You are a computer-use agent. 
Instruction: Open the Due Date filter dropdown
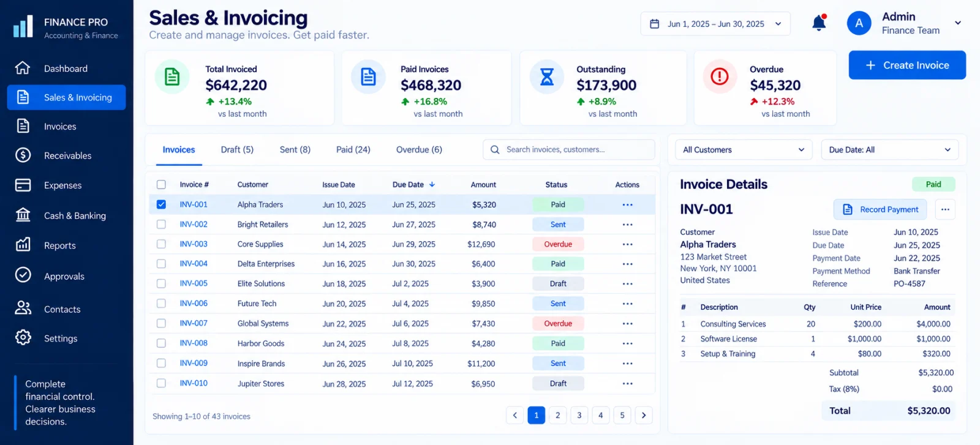point(889,150)
